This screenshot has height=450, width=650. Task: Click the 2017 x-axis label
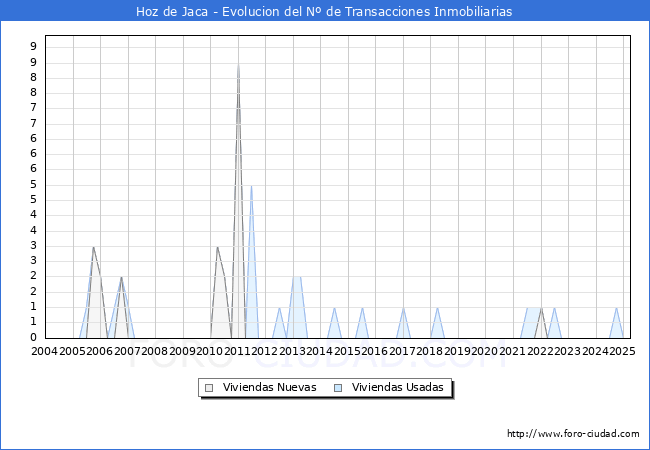pos(402,351)
